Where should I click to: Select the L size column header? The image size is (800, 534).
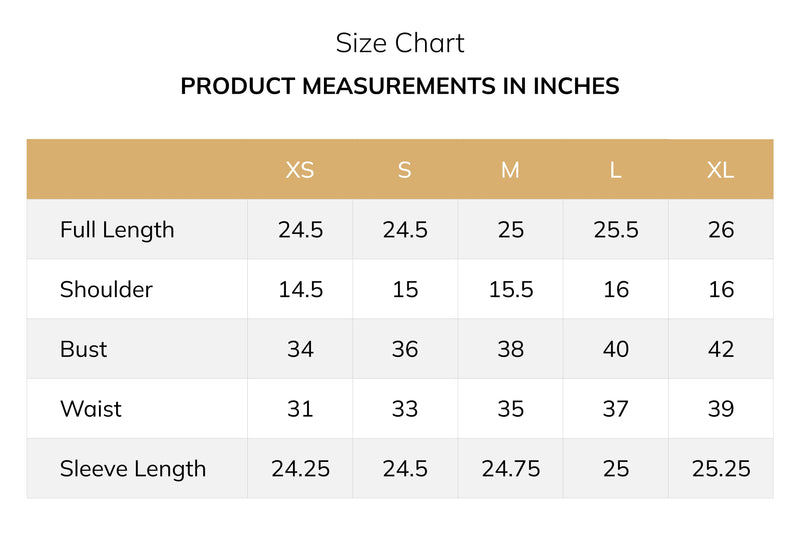point(616,170)
